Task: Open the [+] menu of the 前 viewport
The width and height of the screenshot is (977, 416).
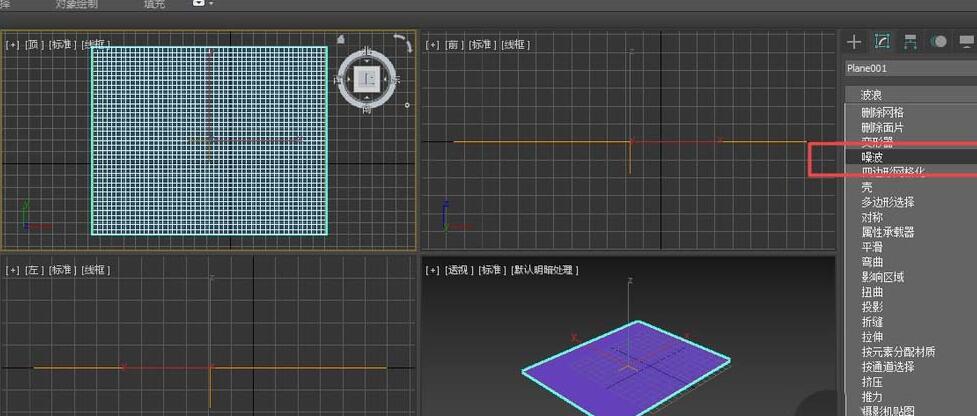Action: coord(432,45)
